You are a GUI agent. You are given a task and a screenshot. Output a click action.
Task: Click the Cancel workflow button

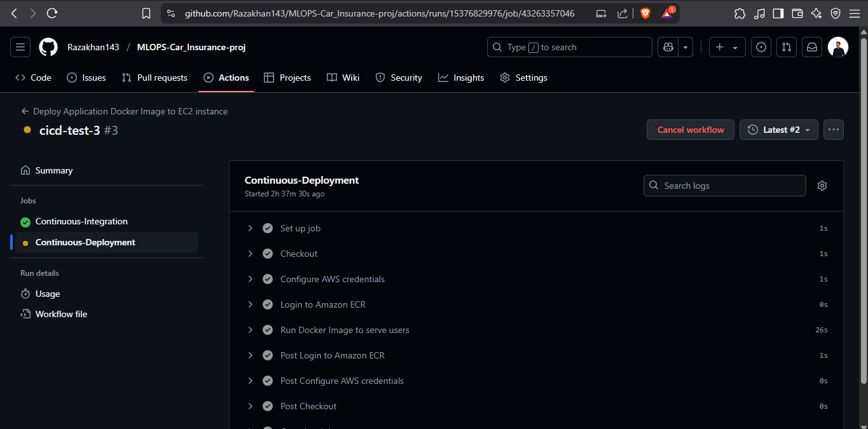click(x=690, y=130)
